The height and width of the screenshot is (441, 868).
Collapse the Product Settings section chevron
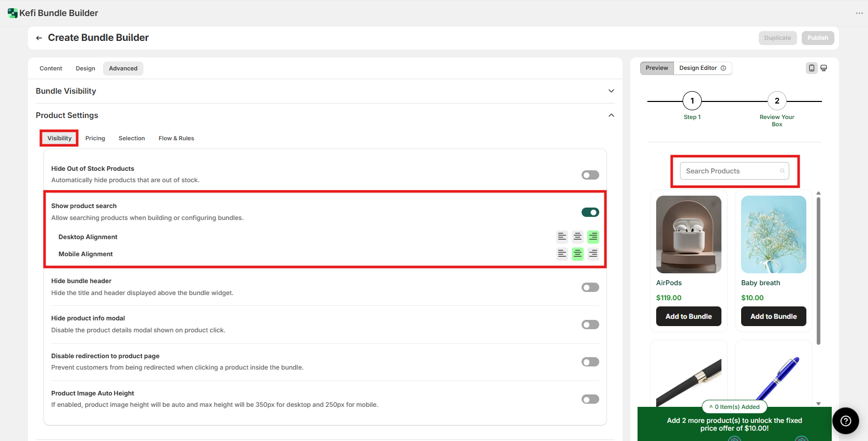point(611,115)
